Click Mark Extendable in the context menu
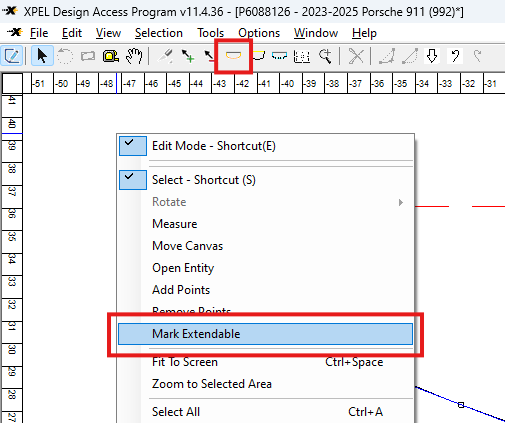This screenshot has width=505, height=423. click(x=265, y=334)
